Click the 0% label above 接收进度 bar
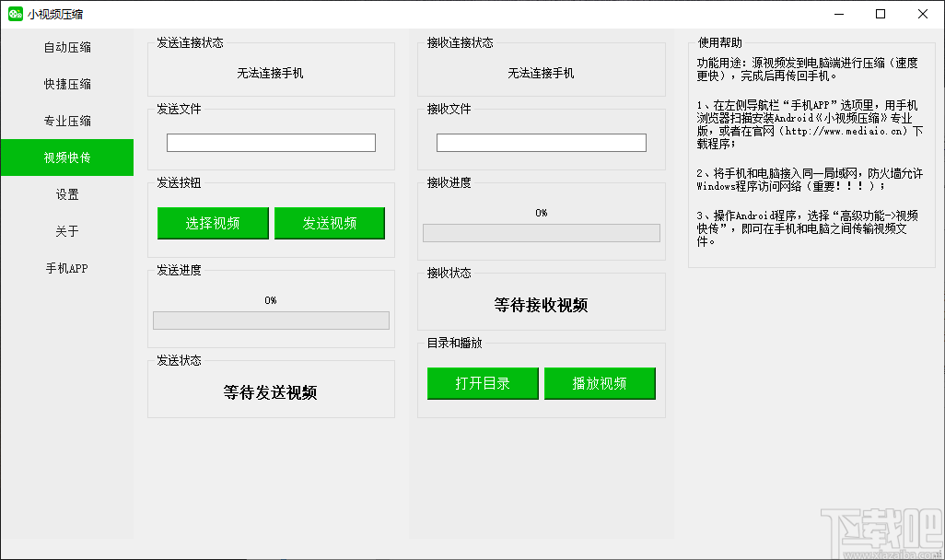This screenshot has width=945, height=560. coord(542,213)
